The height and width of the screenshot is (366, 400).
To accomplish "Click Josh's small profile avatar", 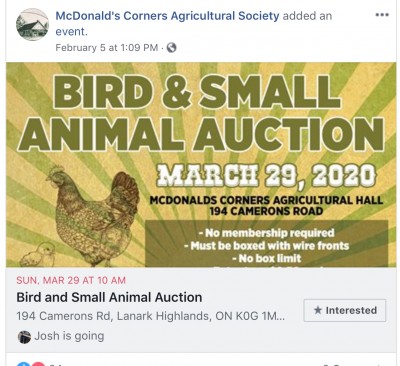I will pyautogui.click(x=24, y=337).
